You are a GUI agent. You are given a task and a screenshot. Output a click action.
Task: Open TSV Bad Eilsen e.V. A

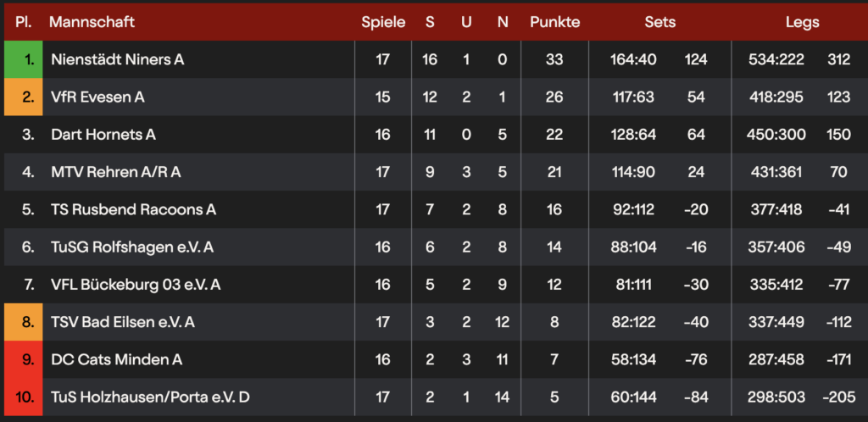point(123,322)
